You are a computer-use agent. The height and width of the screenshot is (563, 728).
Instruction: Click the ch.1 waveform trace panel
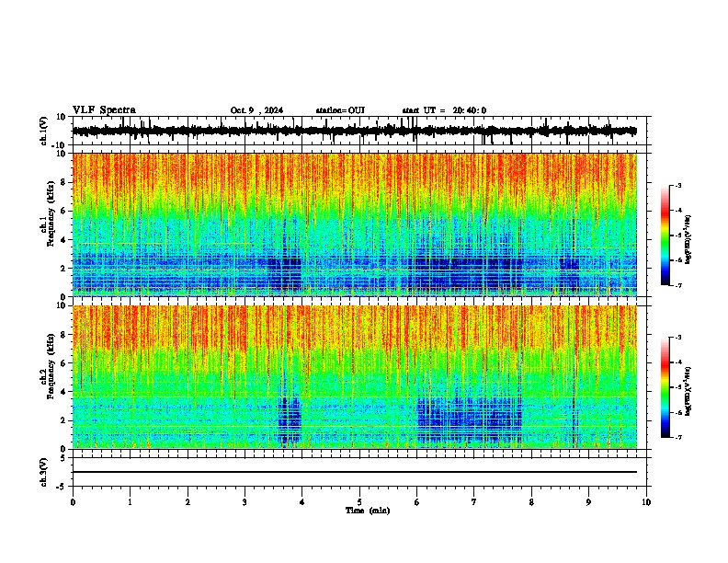pyautogui.click(x=359, y=131)
